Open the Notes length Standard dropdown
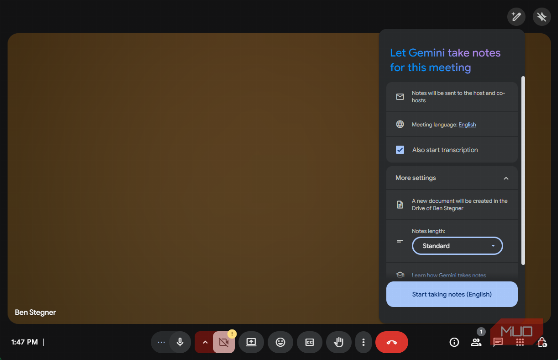The width and height of the screenshot is (558, 360). pos(457,246)
